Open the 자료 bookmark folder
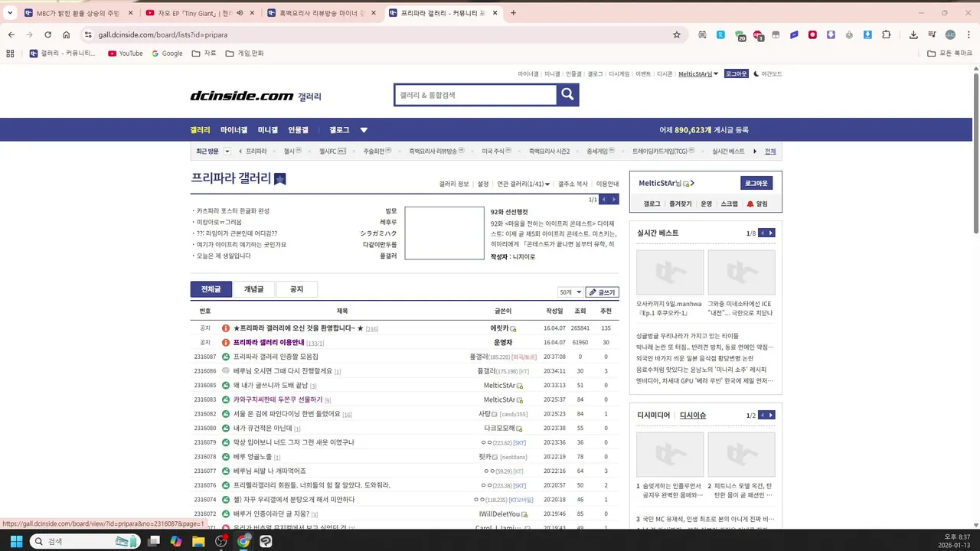 [x=204, y=54]
